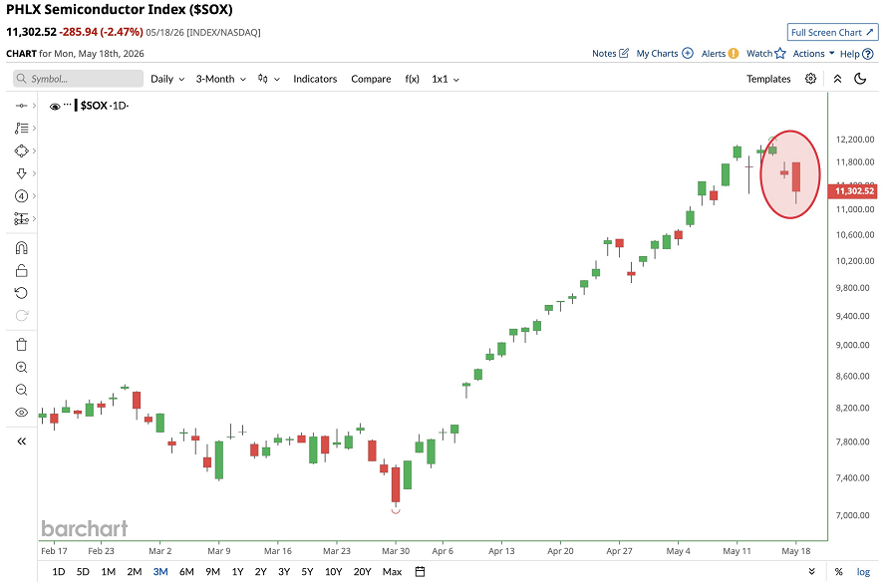Expand crosshair tool submenu arrow
The height and width of the screenshot is (588, 886).
tap(34, 106)
